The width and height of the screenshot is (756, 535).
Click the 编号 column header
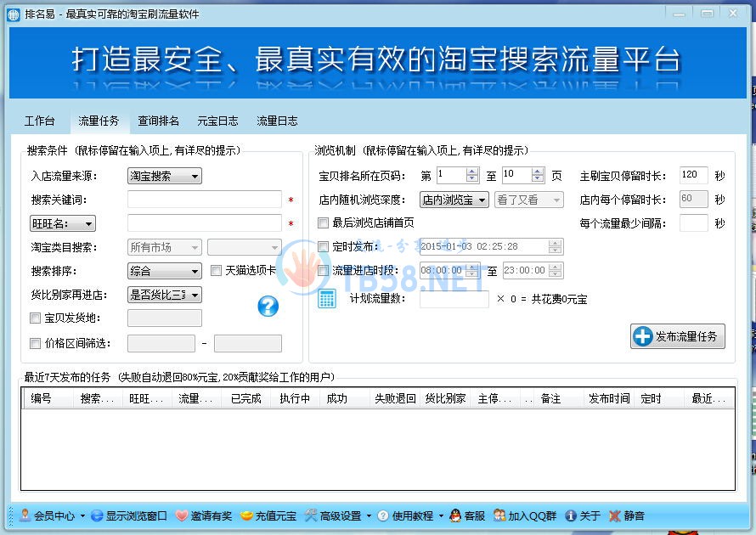tap(48, 398)
